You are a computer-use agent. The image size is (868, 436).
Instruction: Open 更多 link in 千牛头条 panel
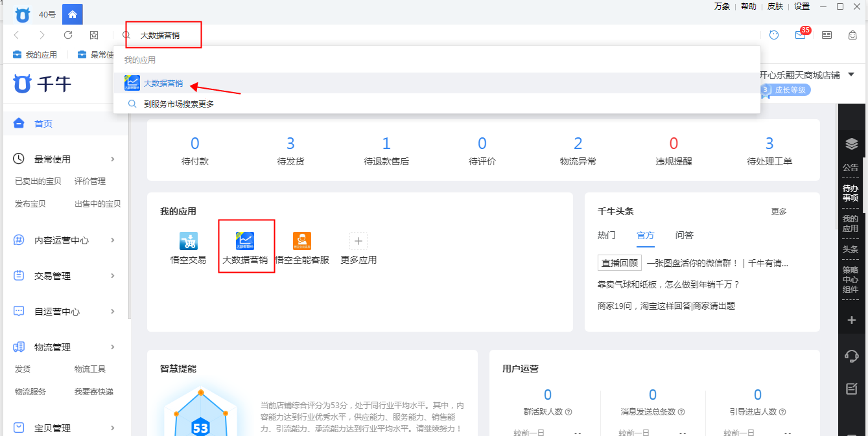(779, 212)
